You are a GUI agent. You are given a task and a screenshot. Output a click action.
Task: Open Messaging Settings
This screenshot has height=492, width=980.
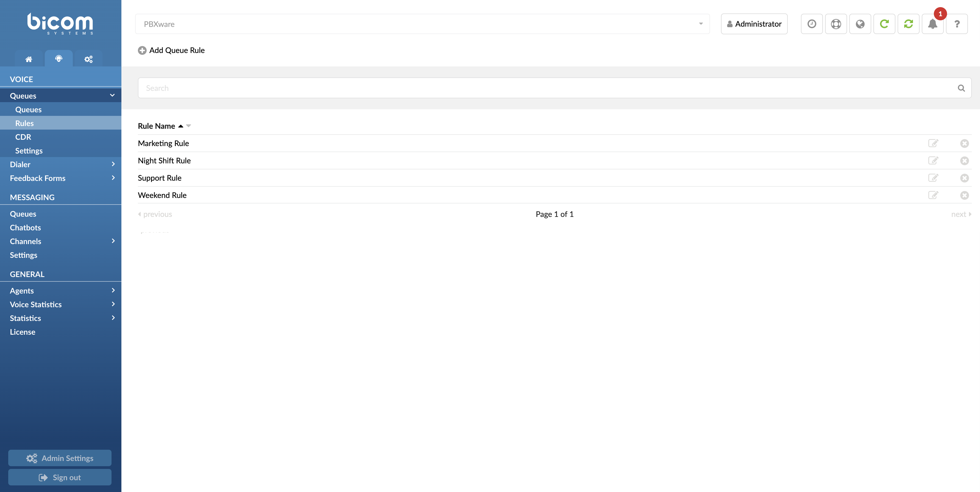pyautogui.click(x=60, y=255)
